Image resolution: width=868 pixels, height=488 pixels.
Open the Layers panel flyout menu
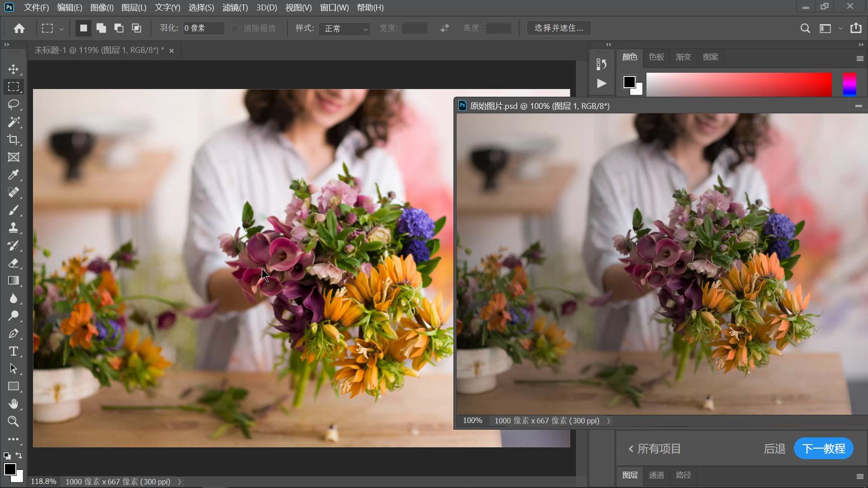tap(860, 476)
